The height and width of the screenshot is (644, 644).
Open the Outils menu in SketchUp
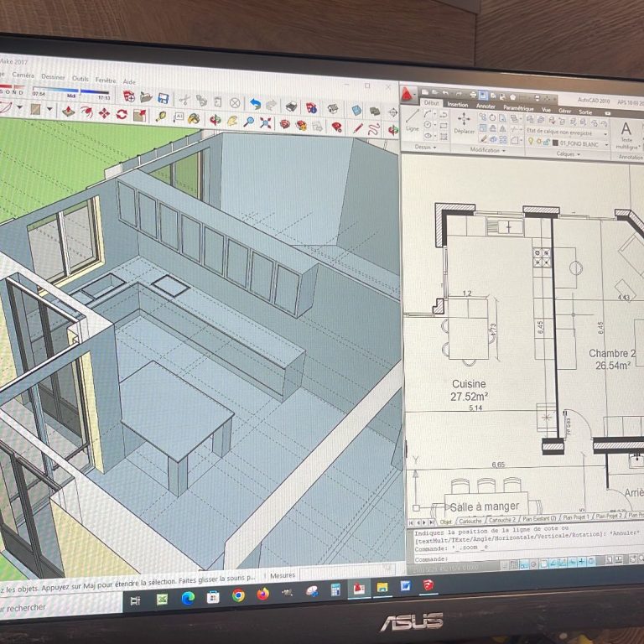[80, 78]
